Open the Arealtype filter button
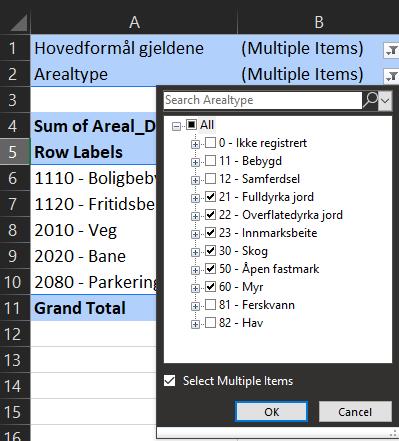 (392, 77)
